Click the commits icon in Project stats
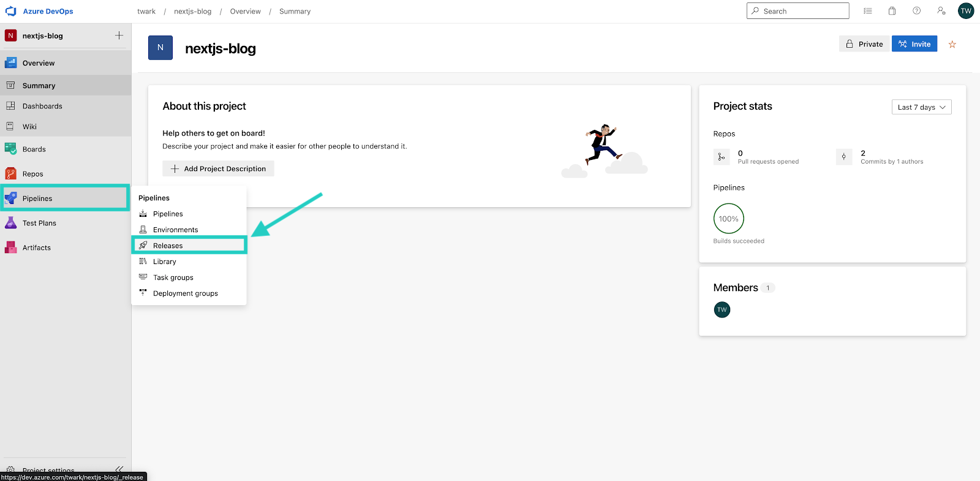The height and width of the screenshot is (481, 980). tap(844, 157)
